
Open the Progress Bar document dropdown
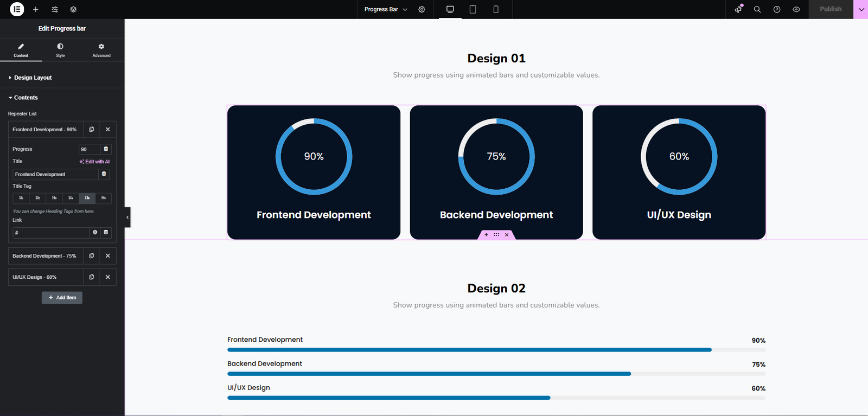[386, 9]
